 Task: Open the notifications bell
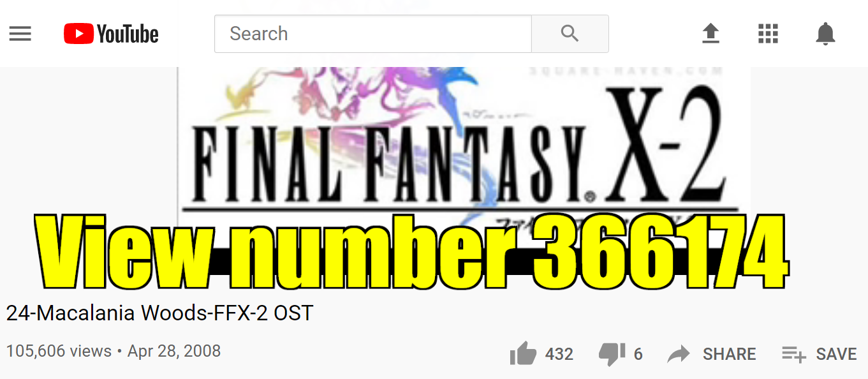point(826,34)
